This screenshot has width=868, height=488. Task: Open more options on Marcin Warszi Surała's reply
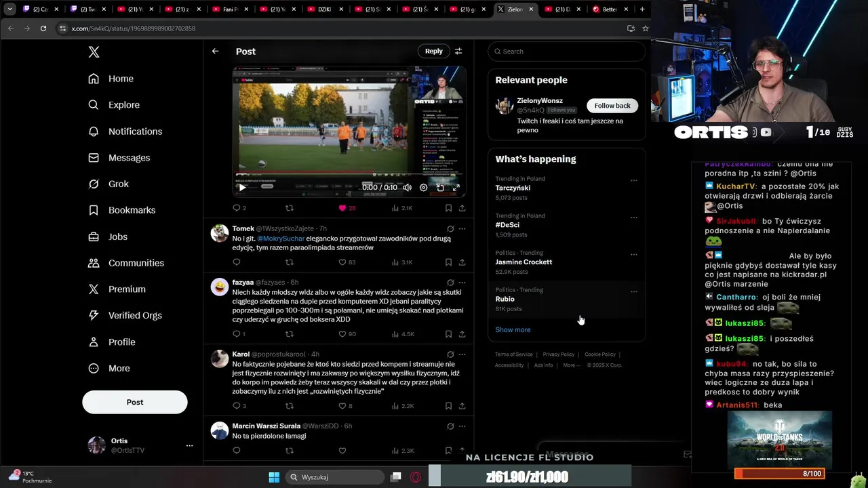462,426
